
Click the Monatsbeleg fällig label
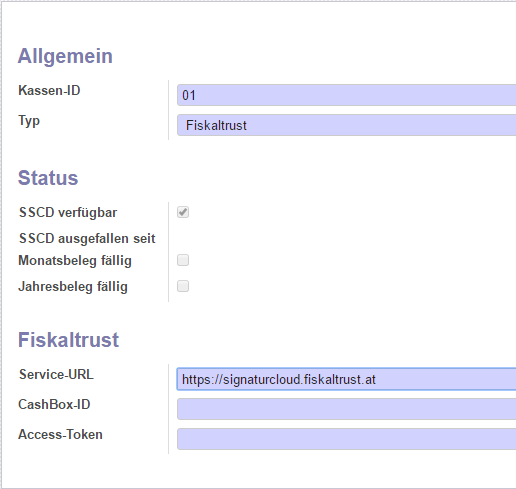point(75,261)
